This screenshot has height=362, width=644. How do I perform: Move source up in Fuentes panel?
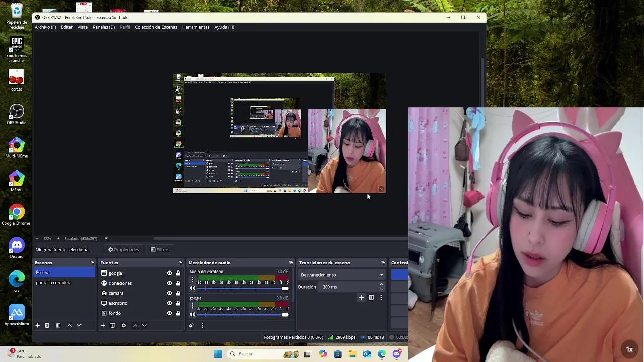pyautogui.click(x=135, y=325)
